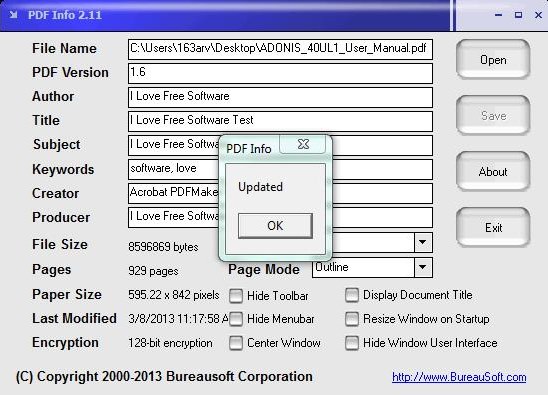Click into the Author text field
Viewport: 548px width, 395px height.
pos(280,97)
